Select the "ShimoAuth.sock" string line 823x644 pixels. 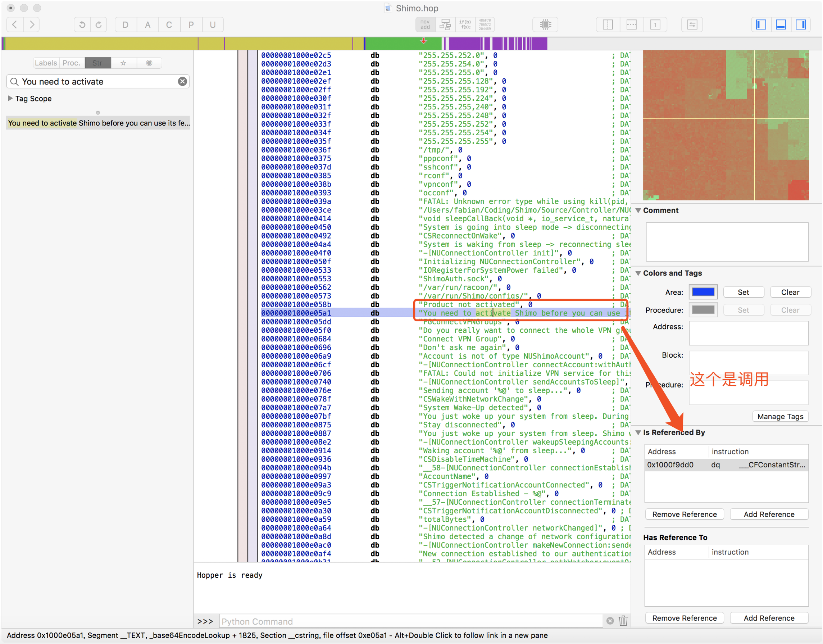click(x=454, y=278)
